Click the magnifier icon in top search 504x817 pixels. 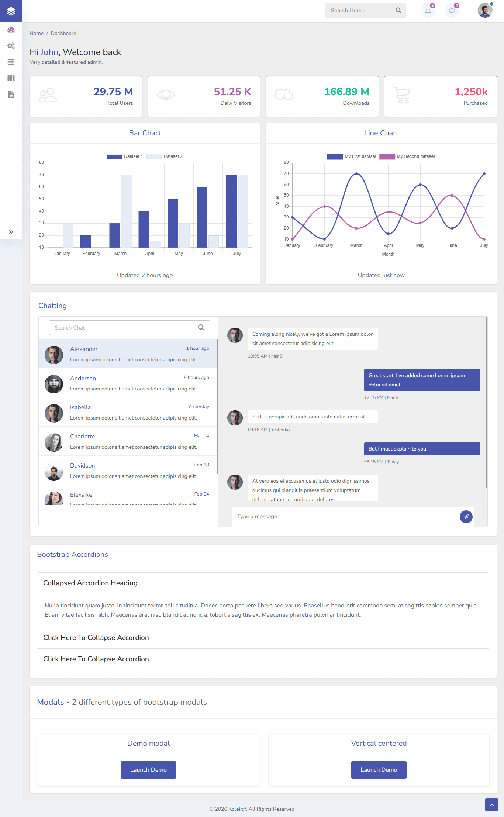pyautogui.click(x=398, y=10)
